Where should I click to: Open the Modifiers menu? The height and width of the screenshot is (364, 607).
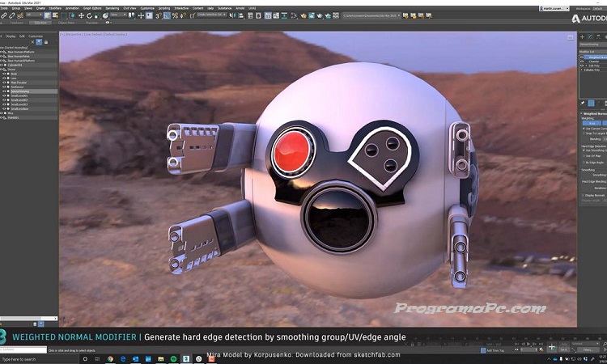57,7
